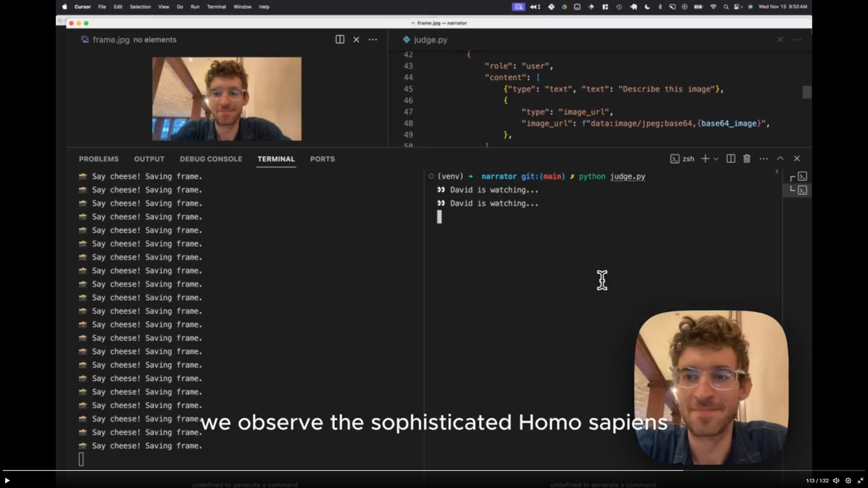This screenshot has height=488, width=868.
Task: Play the video
Action: (7, 480)
